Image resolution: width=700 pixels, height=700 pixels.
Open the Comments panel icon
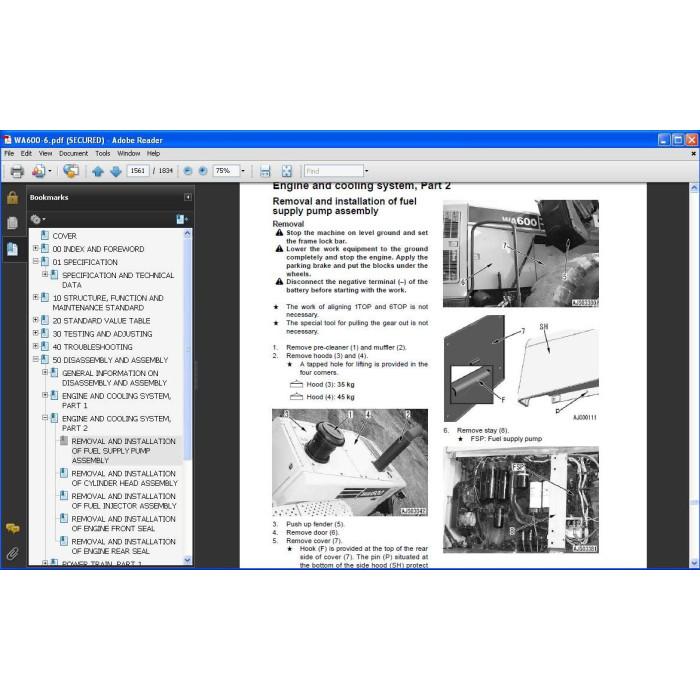[x=12, y=529]
